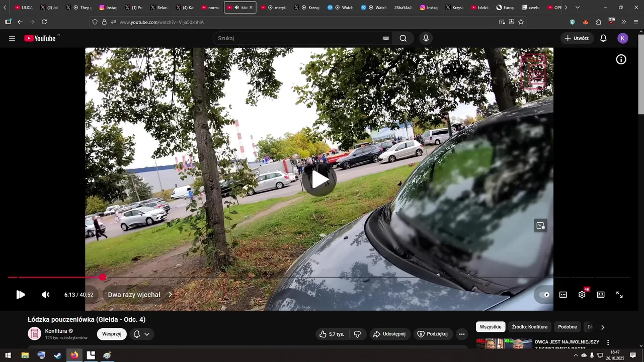The width and height of the screenshot is (644, 362).
Task: Switch to the Europ browser tab
Action: pos(506,8)
